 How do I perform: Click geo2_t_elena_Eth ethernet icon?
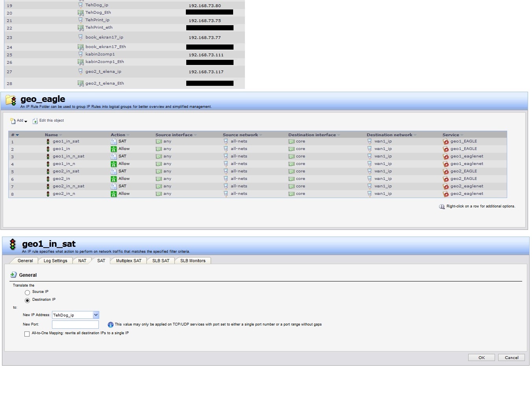(80, 83)
